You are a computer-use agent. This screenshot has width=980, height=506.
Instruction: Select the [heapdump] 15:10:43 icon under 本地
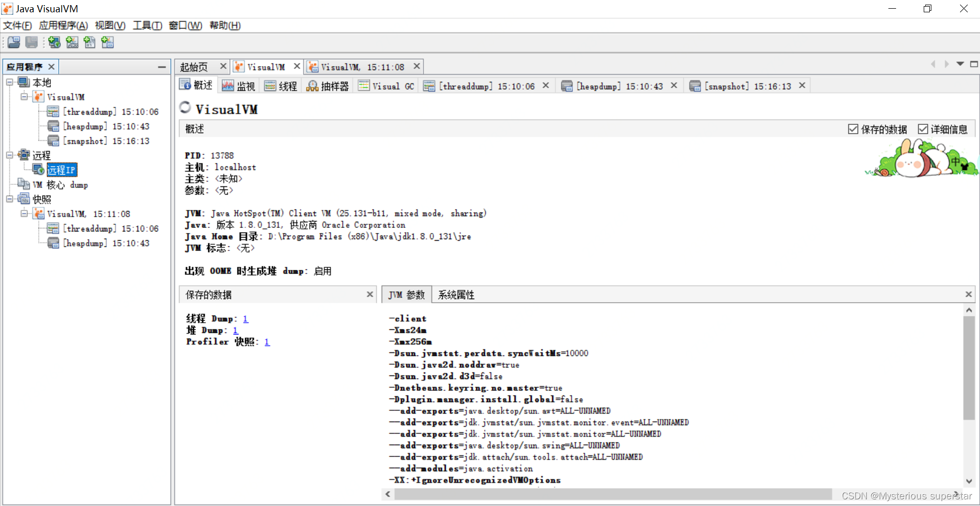[x=53, y=126]
